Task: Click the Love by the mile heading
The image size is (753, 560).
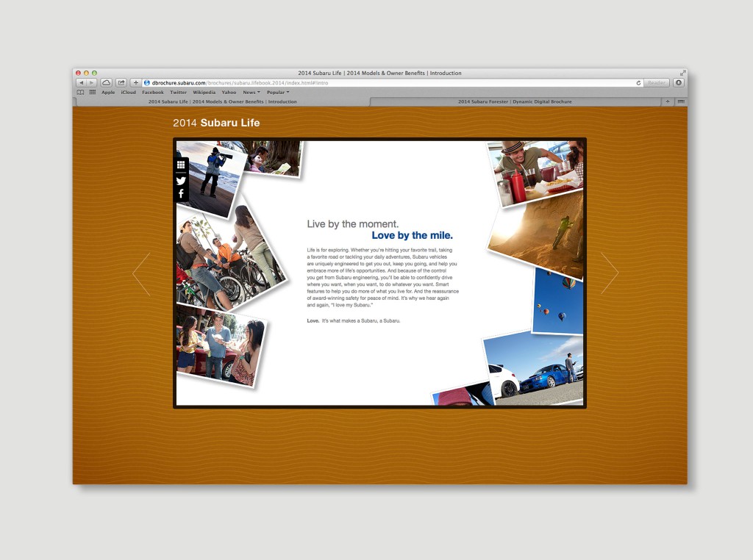Action: pyautogui.click(x=412, y=235)
